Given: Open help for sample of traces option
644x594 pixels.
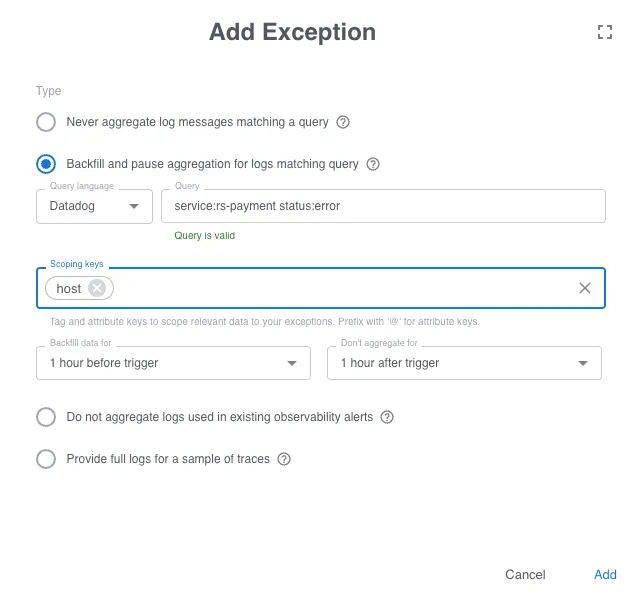Looking at the screenshot, I should (283, 459).
